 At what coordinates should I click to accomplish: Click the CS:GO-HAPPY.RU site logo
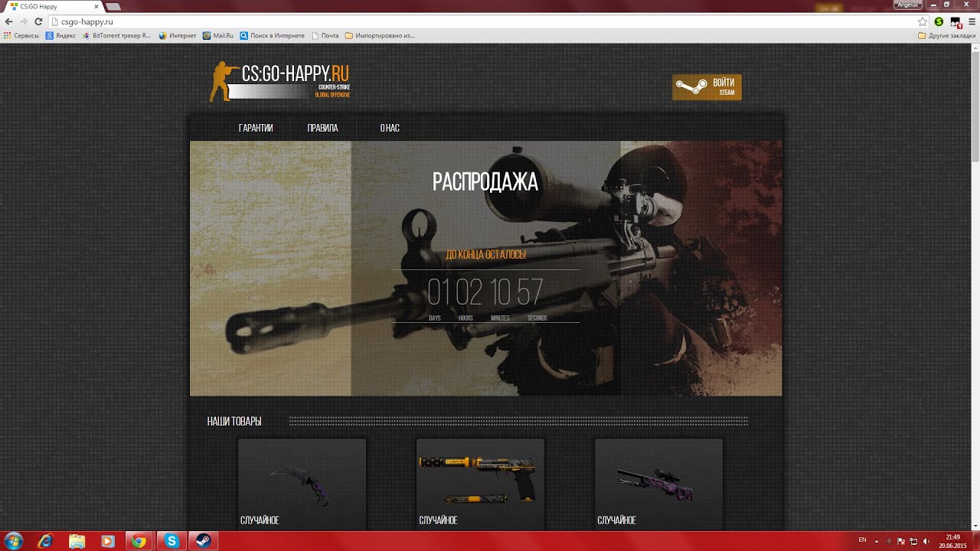(280, 81)
